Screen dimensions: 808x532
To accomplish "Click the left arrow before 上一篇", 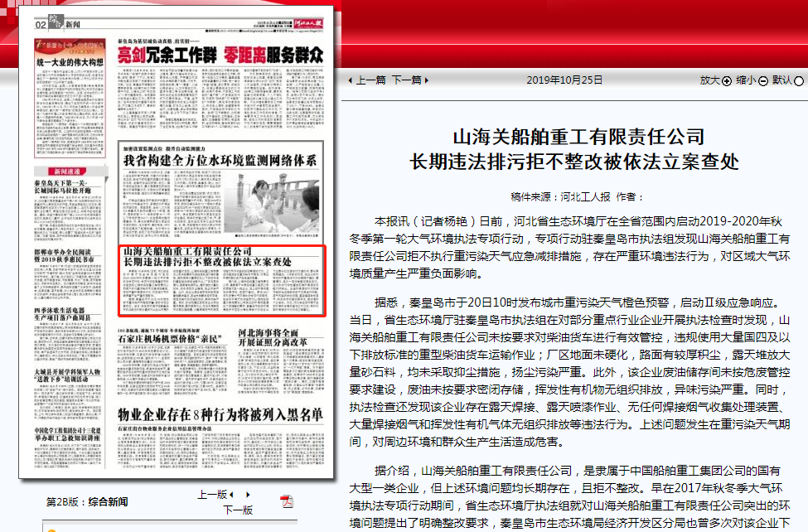I will (350, 80).
